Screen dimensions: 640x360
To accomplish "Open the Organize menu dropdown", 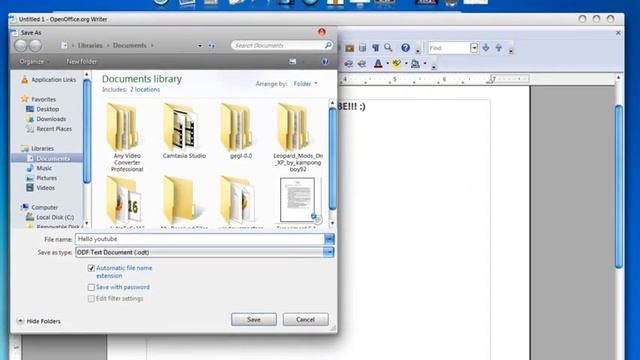I will click(x=34, y=61).
